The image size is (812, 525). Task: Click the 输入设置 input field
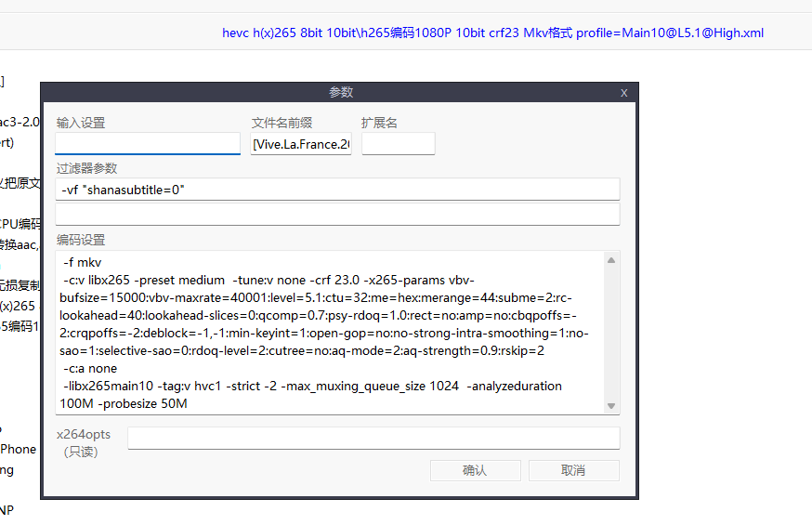coord(148,143)
